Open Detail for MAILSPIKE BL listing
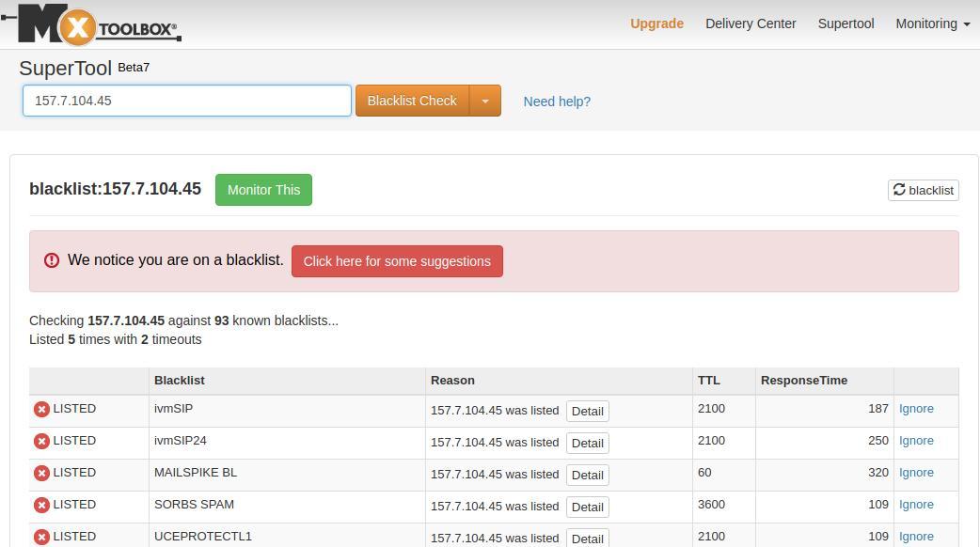The image size is (980, 547). click(588, 475)
